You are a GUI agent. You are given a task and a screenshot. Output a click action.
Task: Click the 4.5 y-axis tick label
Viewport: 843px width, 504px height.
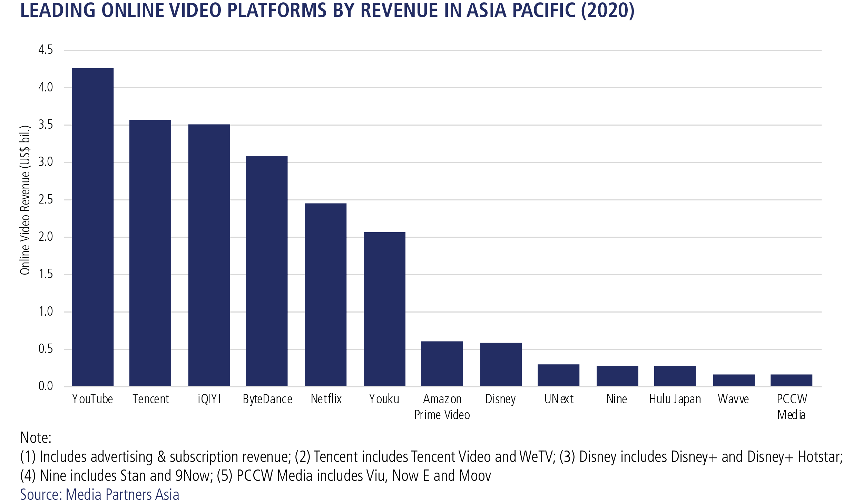tap(46, 50)
